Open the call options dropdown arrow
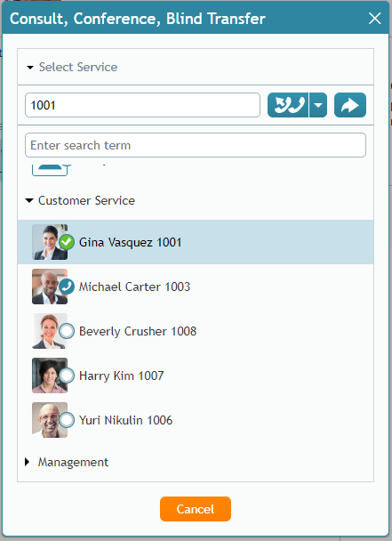 point(318,105)
